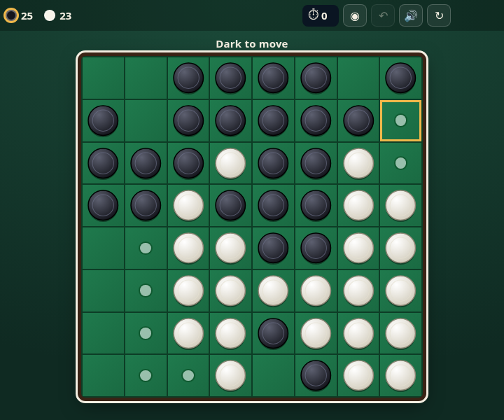504x420 pixels.
Task: Click the only dark disc in the bottom row
Action: click(316, 375)
